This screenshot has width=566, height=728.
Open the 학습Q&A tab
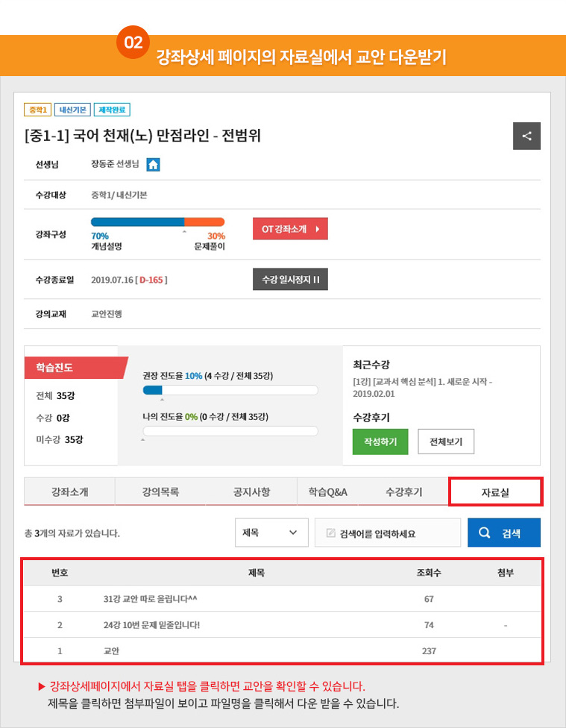click(x=328, y=492)
